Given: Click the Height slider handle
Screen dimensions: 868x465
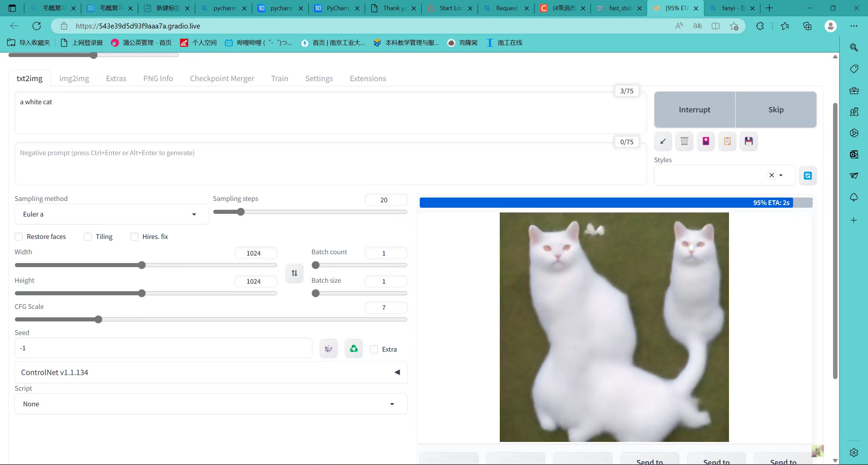Looking at the screenshot, I should [142, 293].
